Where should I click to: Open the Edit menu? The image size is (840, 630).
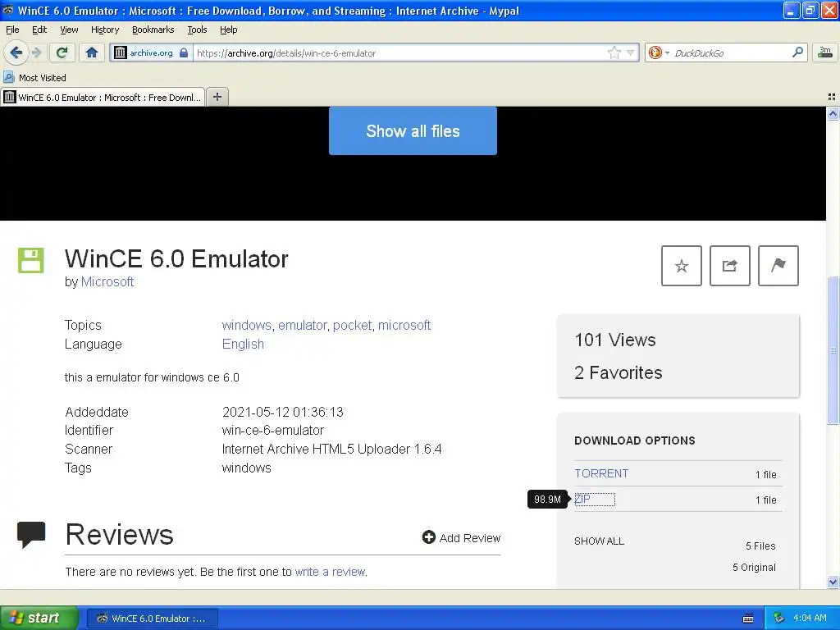pos(39,30)
